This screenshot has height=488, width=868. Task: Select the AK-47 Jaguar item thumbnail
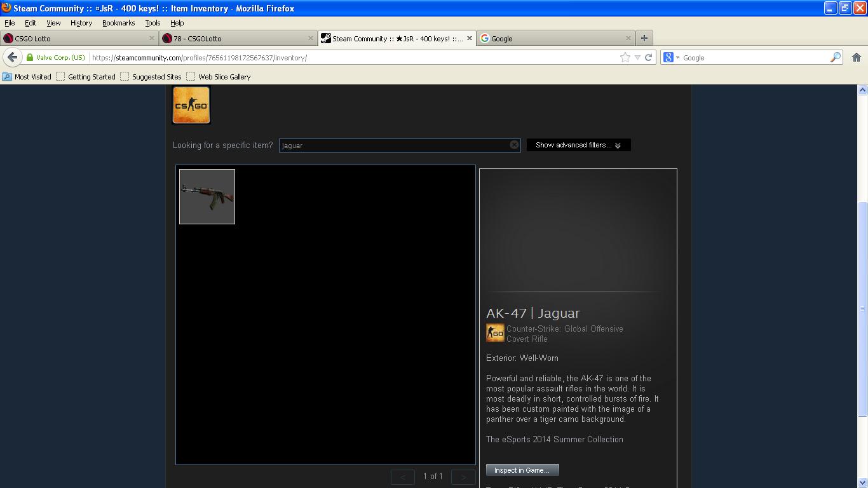(207, 196)
